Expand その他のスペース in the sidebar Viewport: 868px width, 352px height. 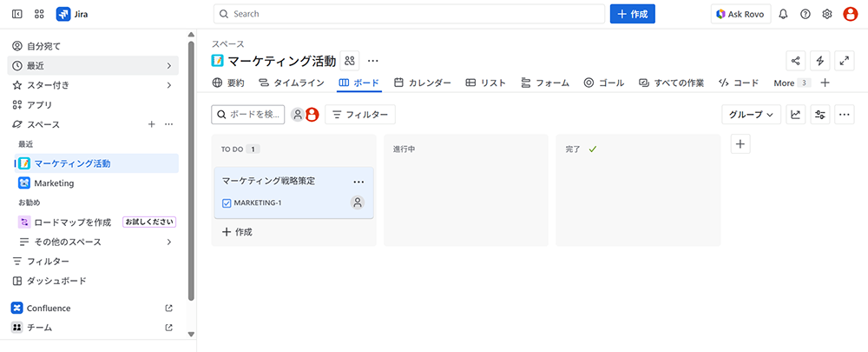point(168,242)
